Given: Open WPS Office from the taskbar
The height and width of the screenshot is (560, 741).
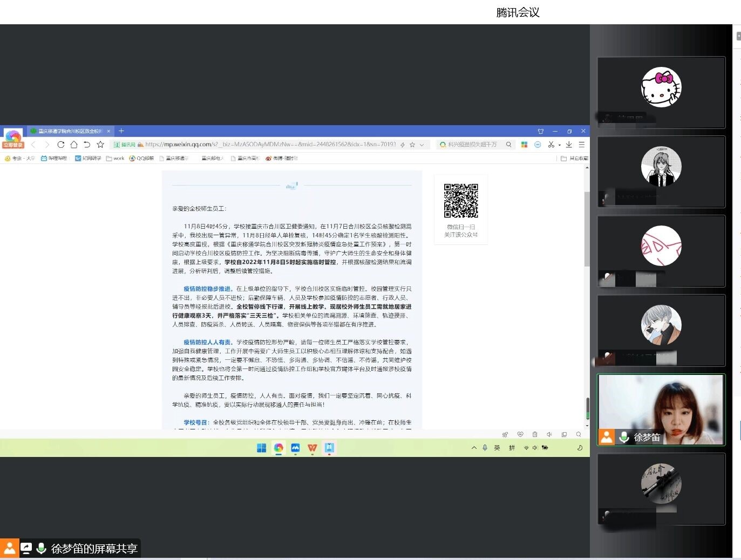Looking at the screenshot, I should [x=312, y=448].
